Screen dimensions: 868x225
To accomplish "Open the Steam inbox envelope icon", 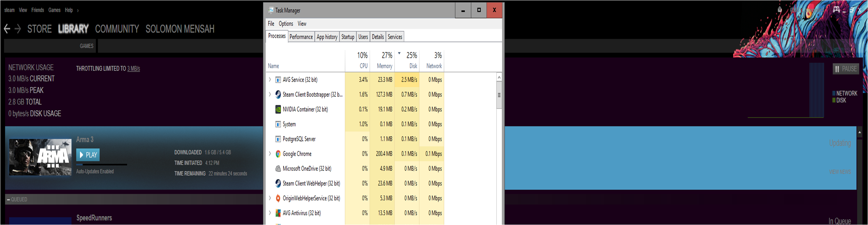I will (780, 10).
